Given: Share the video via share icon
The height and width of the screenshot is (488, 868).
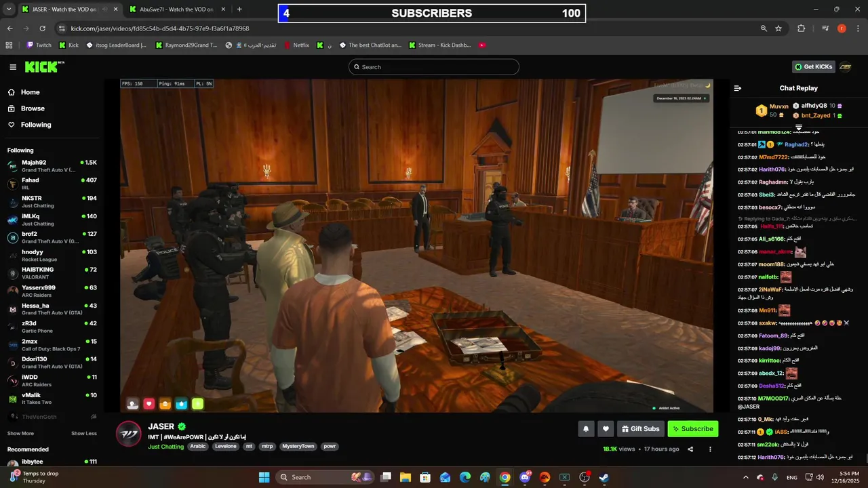Looking at the screenshot, I should point(690,449).
